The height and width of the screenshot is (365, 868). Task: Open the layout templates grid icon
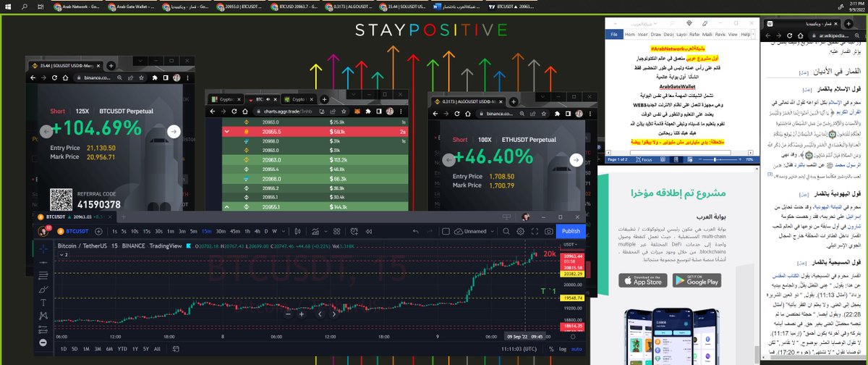tap(336, 232)
